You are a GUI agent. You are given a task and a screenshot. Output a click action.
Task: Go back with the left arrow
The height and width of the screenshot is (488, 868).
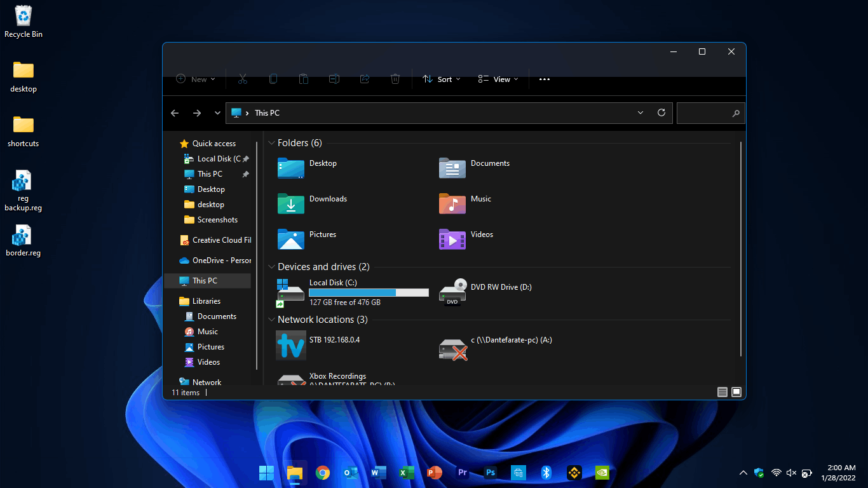tap(175, 113)
